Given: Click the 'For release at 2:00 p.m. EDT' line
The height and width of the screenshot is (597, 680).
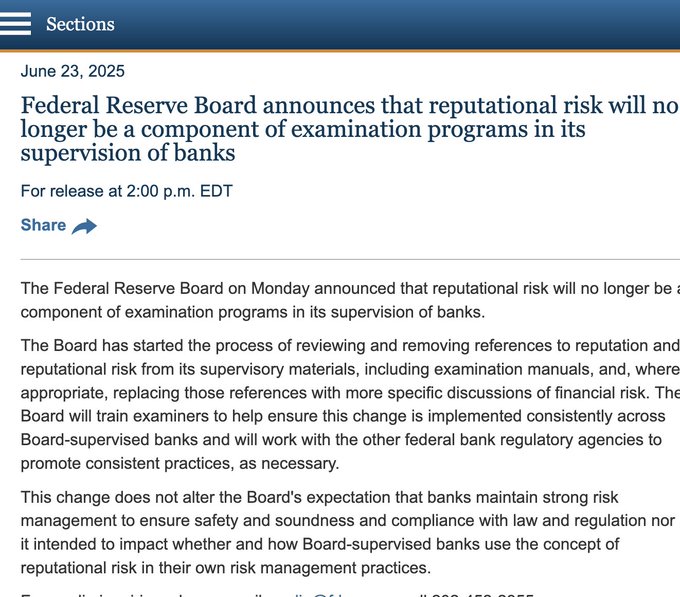Looking at the screenshot, I should click(x=127, y=191).
